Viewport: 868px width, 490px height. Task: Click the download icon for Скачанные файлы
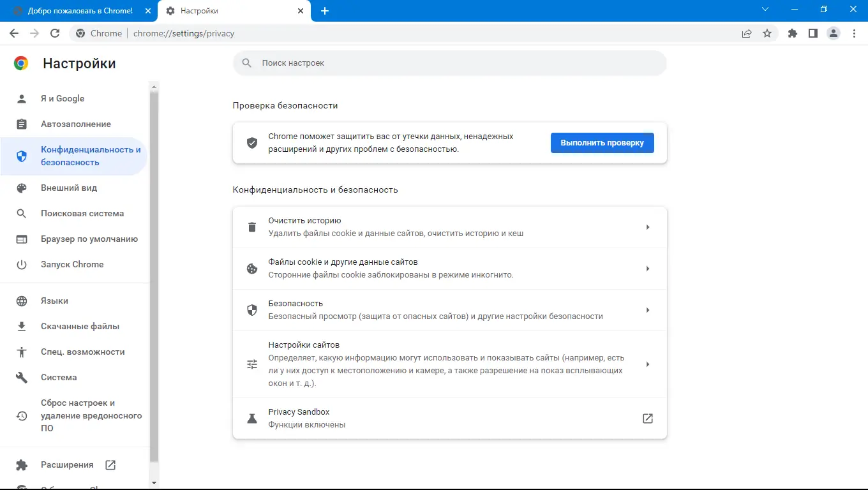(22, 326)
